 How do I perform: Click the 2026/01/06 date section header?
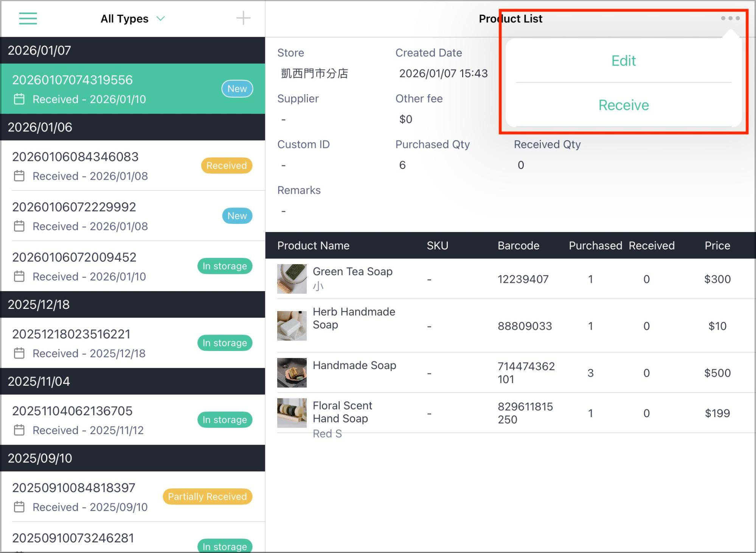coord(133,127)
